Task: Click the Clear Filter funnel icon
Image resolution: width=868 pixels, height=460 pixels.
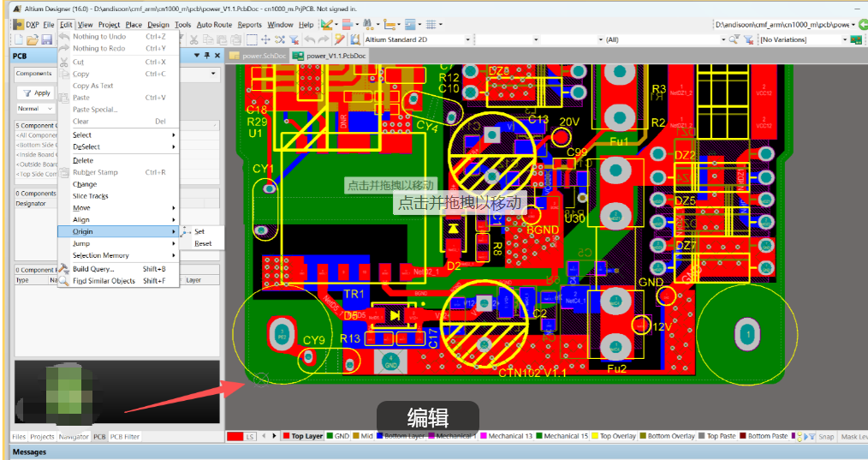Action: coord(294,39)
